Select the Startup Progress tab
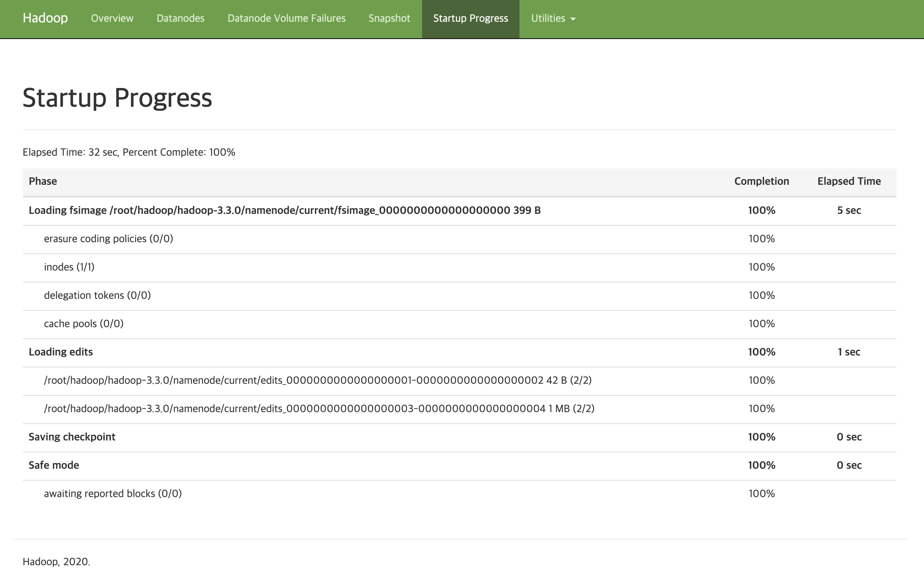This screenshot has height=584, width=924. [x=470, y=18]
